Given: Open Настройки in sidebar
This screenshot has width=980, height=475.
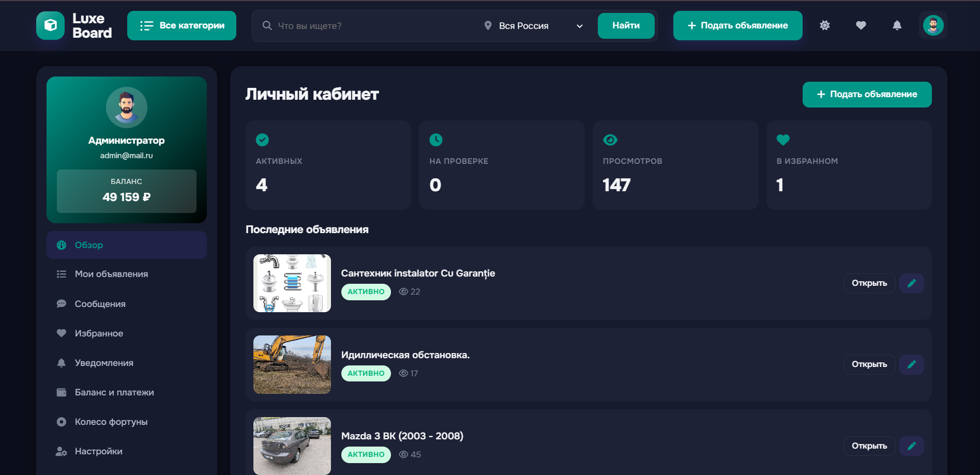Looking at the screenshot, I should (x=127, y=451).
